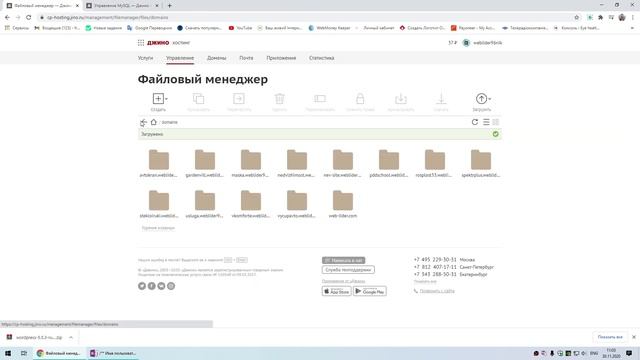Click the padlock change permissions icon
This screenshot has width=640, height=360.
(x=360, y=99)
